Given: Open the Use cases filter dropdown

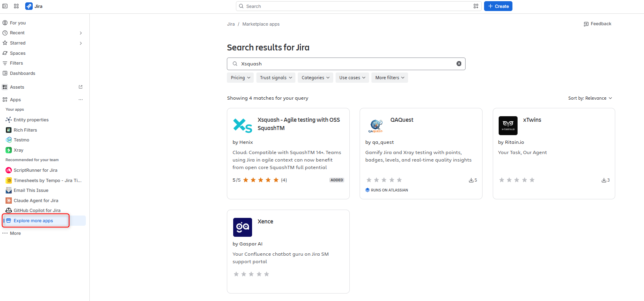Looking at the screenshot, I should click(x=353, y=78).
